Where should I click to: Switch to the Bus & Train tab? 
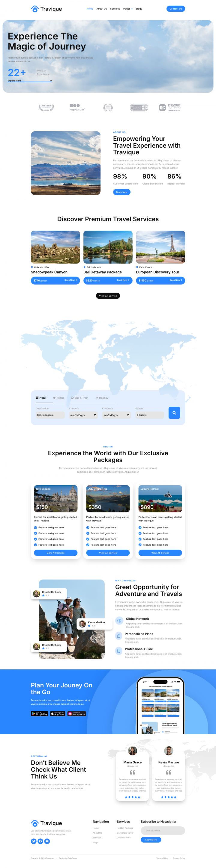point(79,398)
